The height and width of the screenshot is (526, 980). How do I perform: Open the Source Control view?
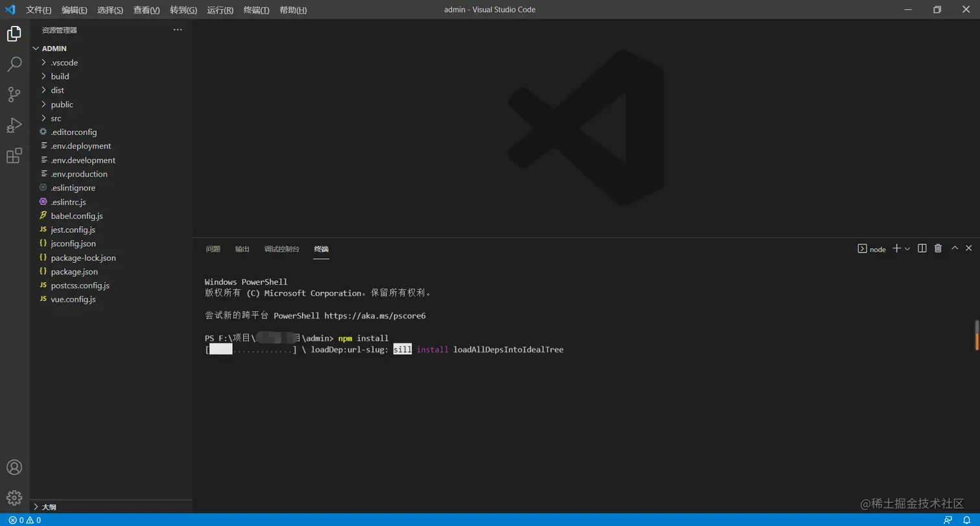point(14,95)
